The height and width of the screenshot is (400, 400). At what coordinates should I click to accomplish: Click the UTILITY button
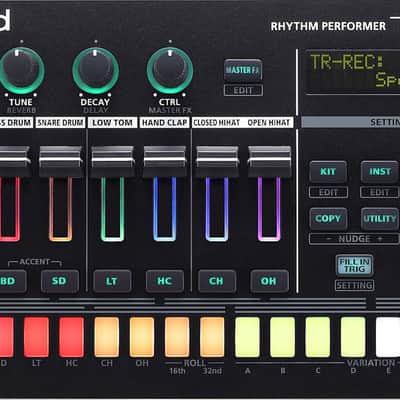(x=380, y=219)
